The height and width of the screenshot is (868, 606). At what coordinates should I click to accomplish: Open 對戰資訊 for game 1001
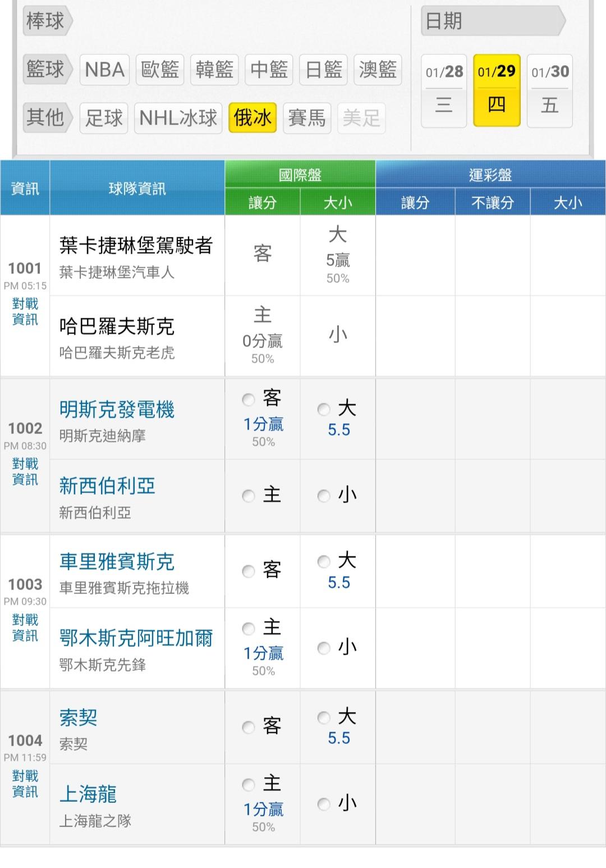pyautogui.click(x=25, y=312)
